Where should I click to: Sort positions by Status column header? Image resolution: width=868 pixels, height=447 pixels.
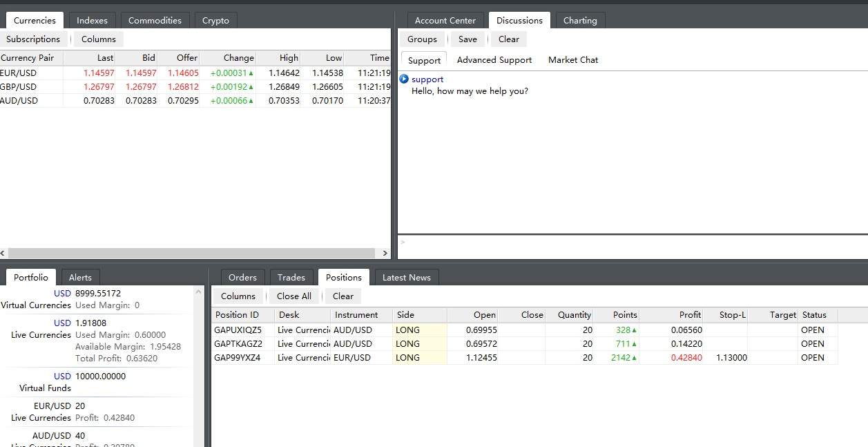(818, 315)
